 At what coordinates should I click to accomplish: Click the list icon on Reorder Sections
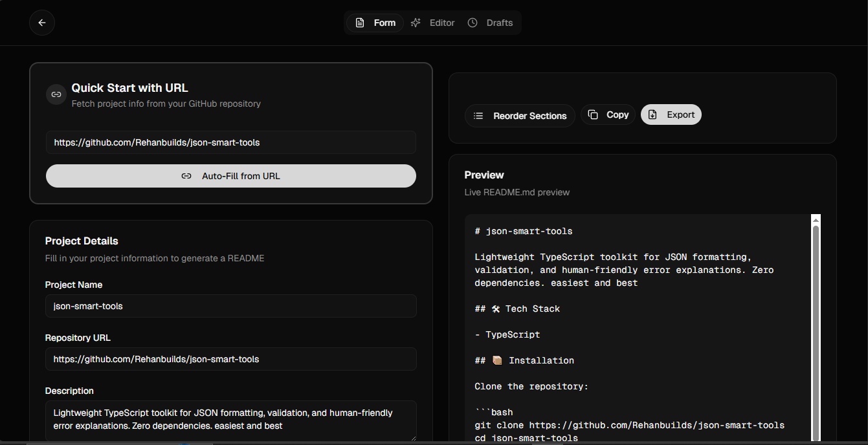478,115
